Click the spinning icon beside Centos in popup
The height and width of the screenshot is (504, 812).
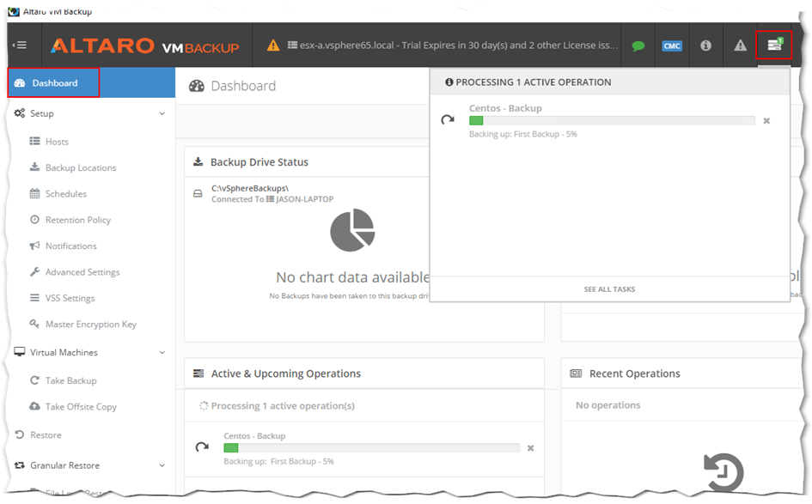(448, 120)
